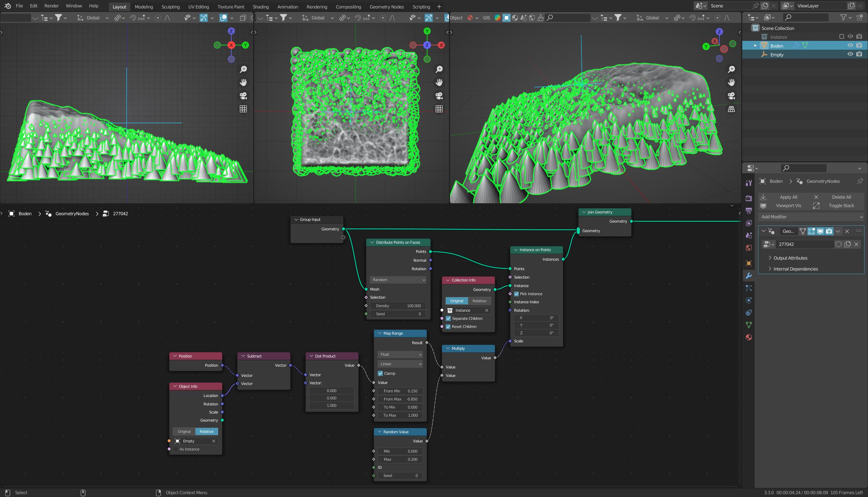Switch perspective/orthographic grid icon in left viewport
Image resolution: width=868 pixels, height=497 pixels.
coord(243,109)
